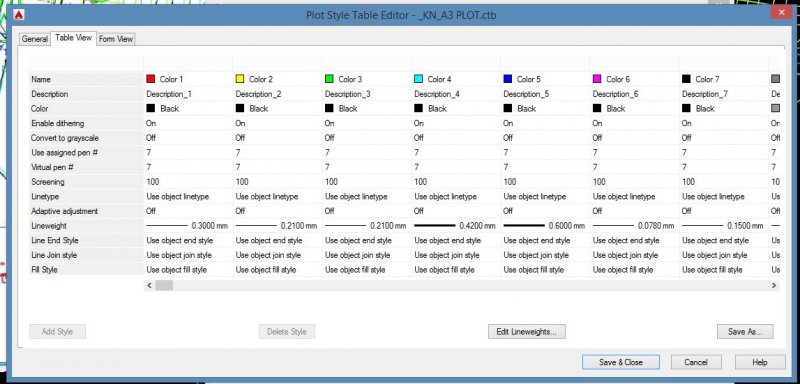800x384 pixels.
Task: Open the Color 5 plot color Black dropdown
Action: [x=545, y=109]
